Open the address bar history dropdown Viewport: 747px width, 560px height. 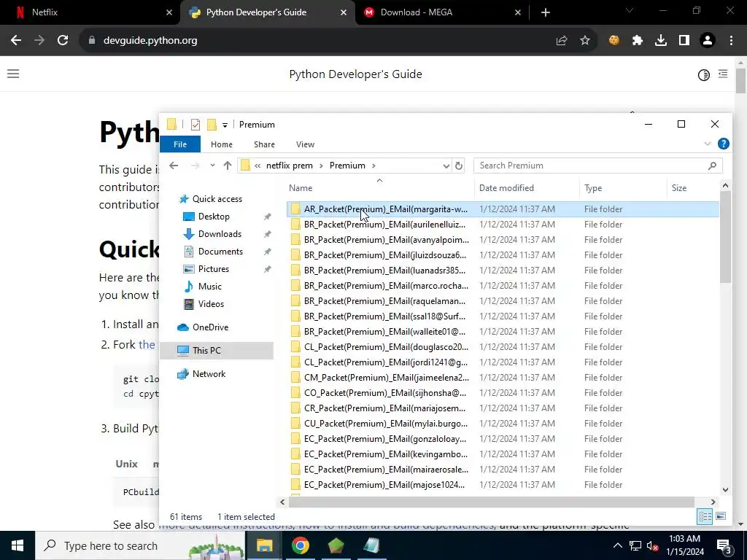pos(446,166)
